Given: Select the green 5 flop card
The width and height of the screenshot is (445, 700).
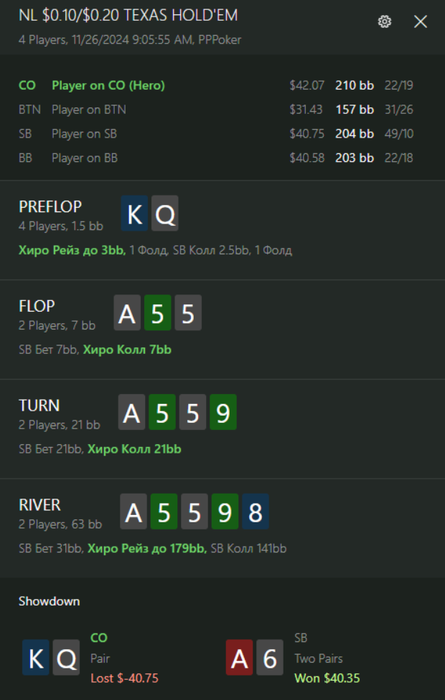Looking at the screenshot, I should [158, 312].
